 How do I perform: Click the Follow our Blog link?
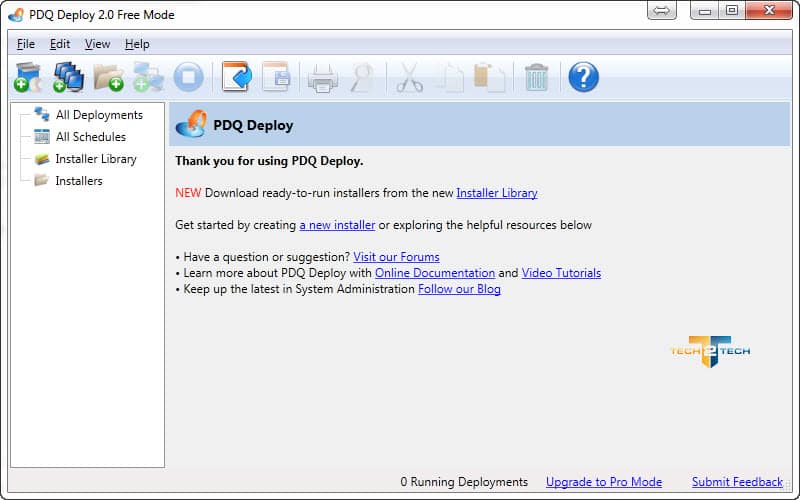(459, 289)
